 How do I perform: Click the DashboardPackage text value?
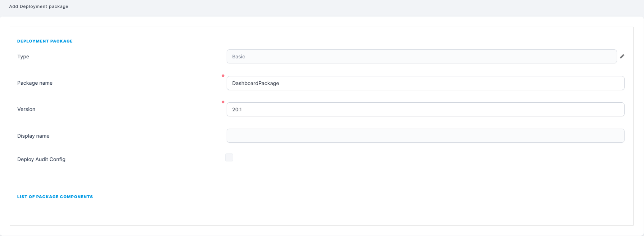(255, 83)
